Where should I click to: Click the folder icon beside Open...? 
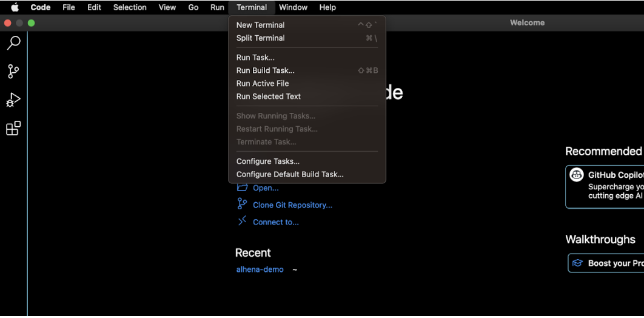(243, 188)
